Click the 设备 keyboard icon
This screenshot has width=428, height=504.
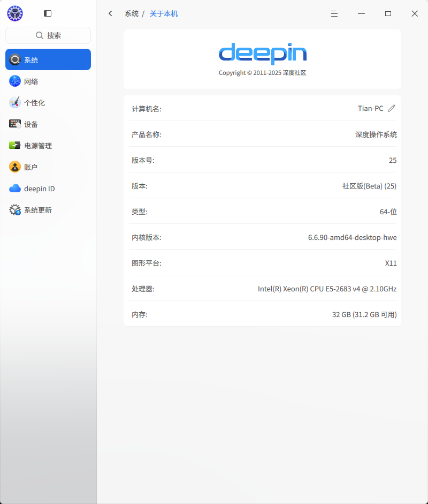point(15,124)
